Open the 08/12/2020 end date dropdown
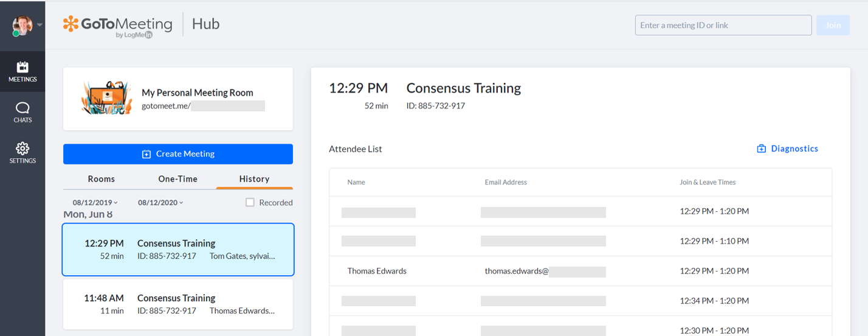Image resolution: width=868 pixels, height=336 pixels. [160, 203]
